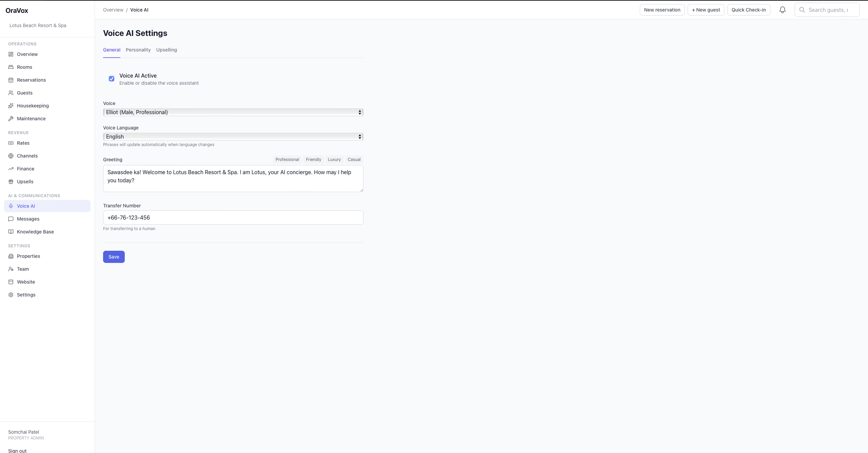Click the Save button
The width and height of the screenshot is (868, 453).
pyautogui.click(x=114, y=256)
